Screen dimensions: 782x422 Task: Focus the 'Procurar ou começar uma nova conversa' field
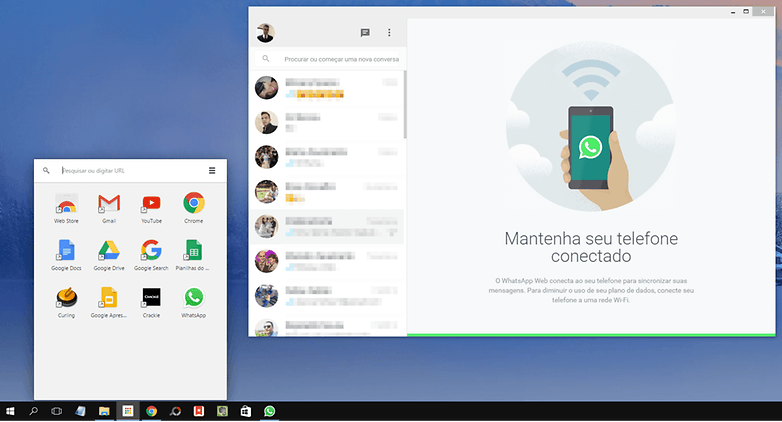tap(329, 59)
